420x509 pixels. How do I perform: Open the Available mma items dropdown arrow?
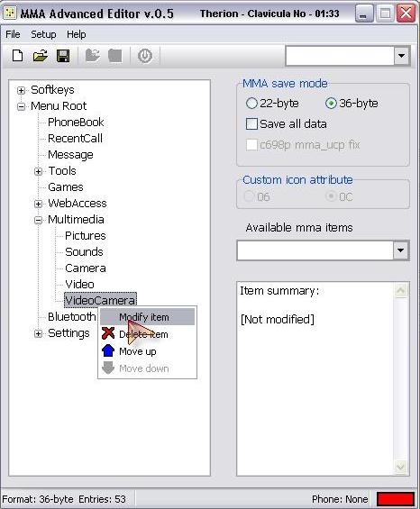[x=400, y=250]
